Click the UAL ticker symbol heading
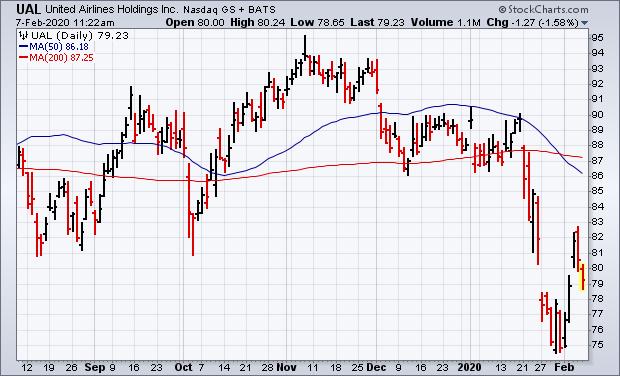 [x=28, y=9]
